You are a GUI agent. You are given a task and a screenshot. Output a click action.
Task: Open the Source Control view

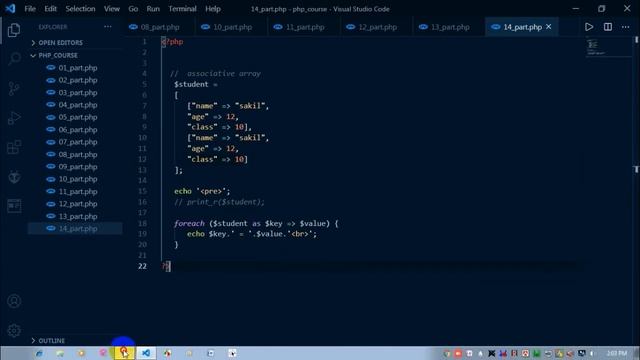[14, 89]
